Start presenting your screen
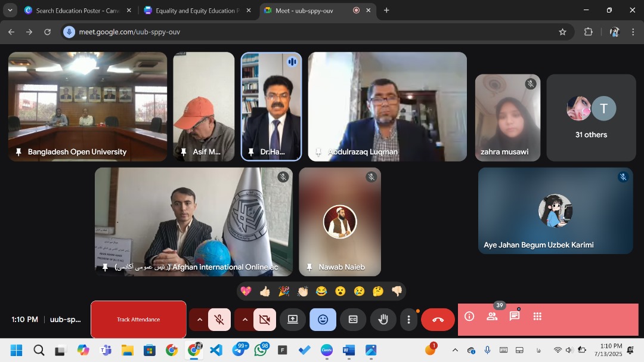 (293, 320)
